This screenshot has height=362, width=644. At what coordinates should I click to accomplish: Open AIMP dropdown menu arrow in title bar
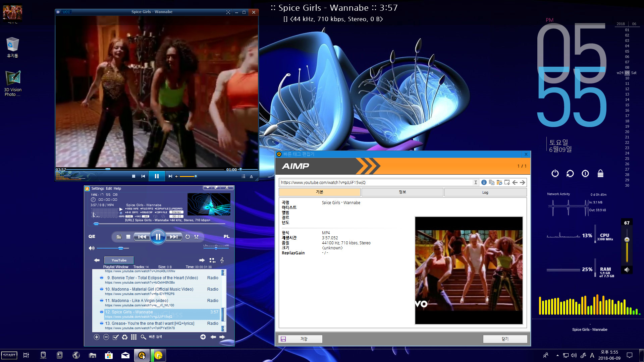(x=208, y=187)
